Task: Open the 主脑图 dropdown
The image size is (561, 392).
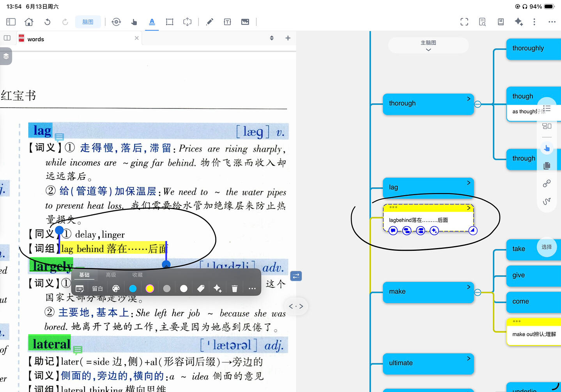Action: tap(428, 45)
